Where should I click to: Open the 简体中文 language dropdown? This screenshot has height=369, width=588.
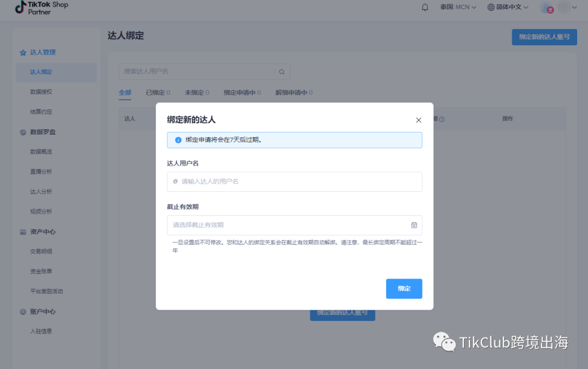[x=508, y=7]
